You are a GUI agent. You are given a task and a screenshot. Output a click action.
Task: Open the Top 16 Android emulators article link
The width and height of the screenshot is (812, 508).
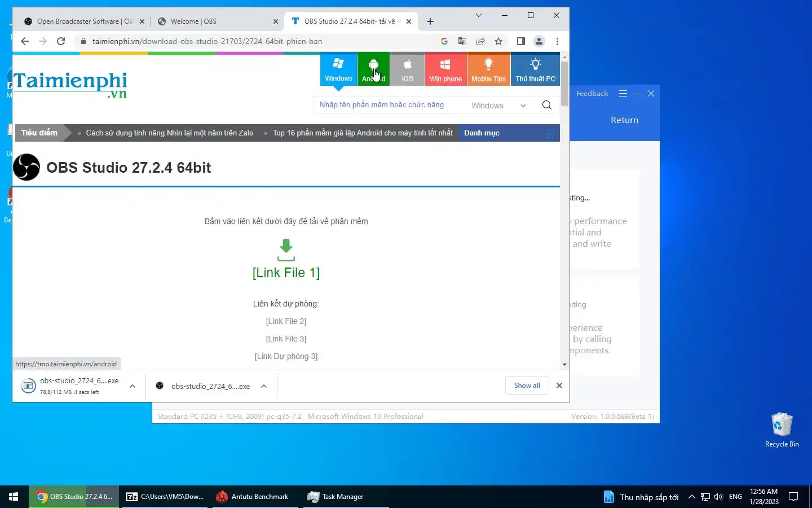(363, 133)
